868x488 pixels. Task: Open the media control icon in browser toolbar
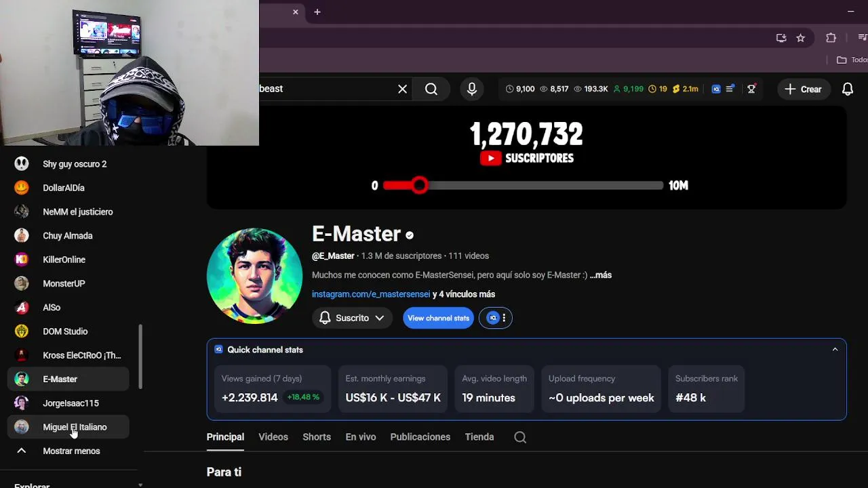(x=863, y=38)
